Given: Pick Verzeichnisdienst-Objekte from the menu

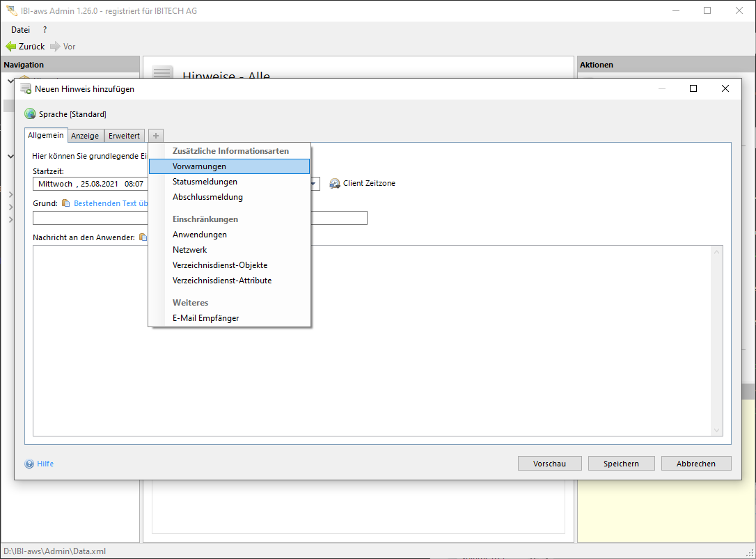Looking at the screenshot, I should [x=220, y=265].
